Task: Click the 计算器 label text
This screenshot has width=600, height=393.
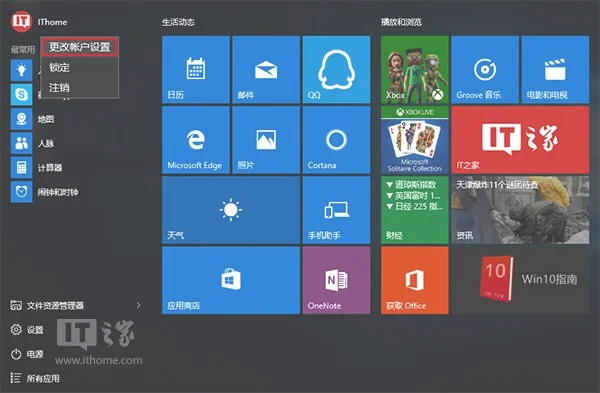Action: pyautogui.click(x=50, y=168)
